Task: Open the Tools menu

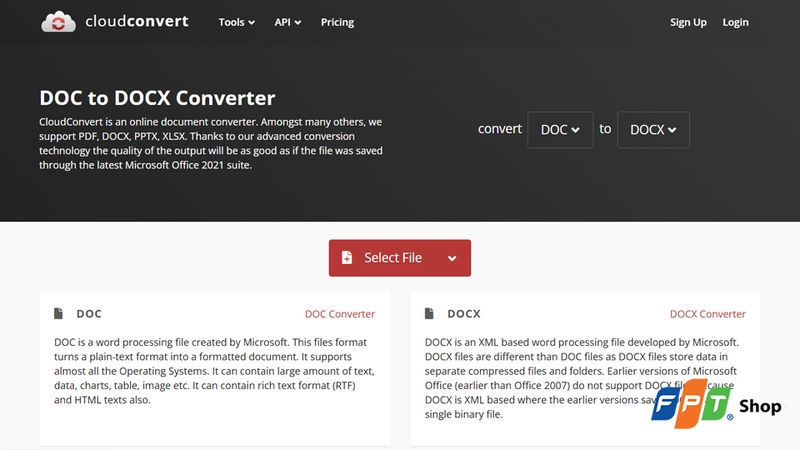Action: pos(237,22)
